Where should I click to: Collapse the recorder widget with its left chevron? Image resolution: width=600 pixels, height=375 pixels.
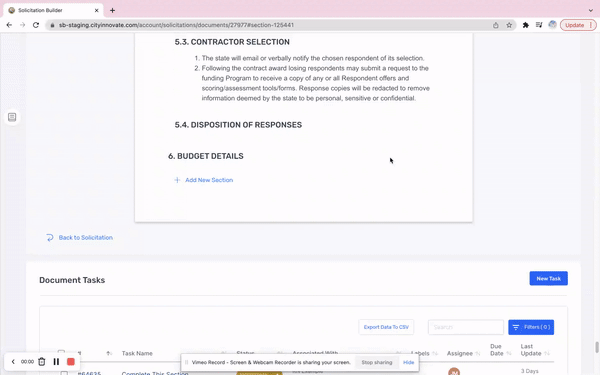pos(13,362)
